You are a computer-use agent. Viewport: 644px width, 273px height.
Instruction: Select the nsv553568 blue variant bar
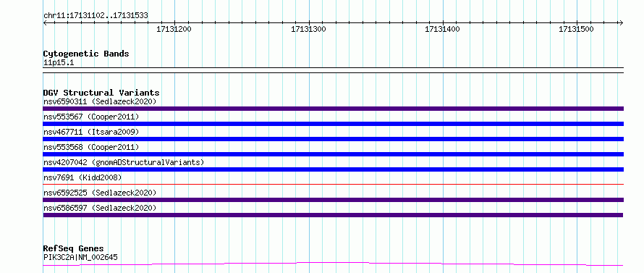(x=333, y=154)
